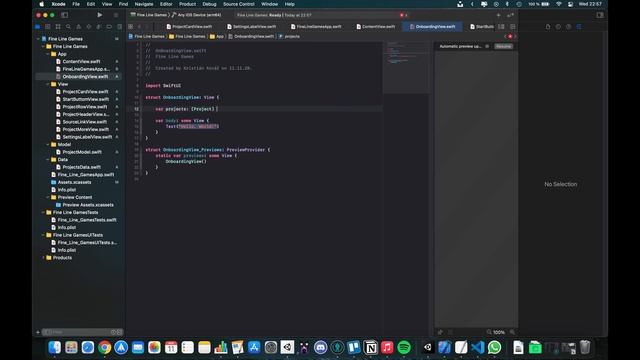Collapse the View folder

point(48,84)
